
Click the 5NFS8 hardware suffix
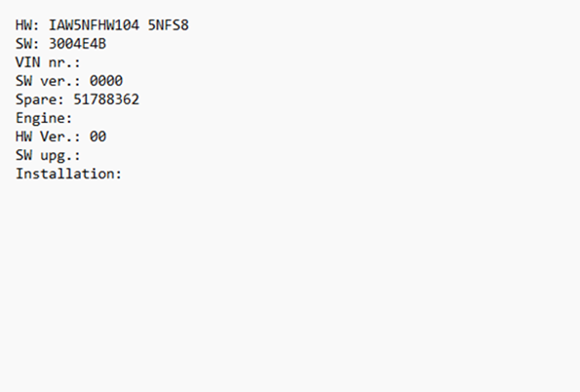point(169,25)
